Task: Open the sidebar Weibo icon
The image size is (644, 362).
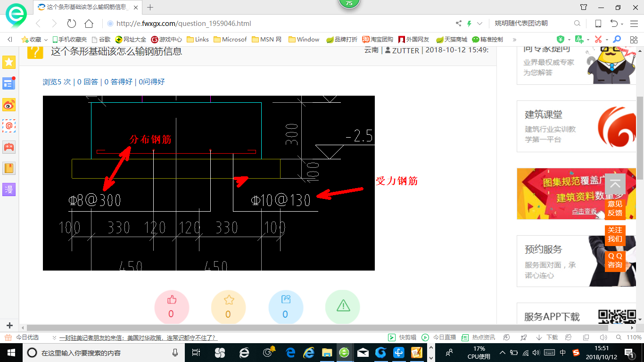Action: click(x=9, y=105)
